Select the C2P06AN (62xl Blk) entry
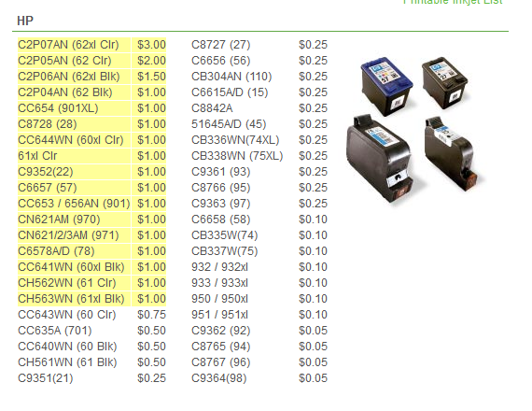 (69, 77)
